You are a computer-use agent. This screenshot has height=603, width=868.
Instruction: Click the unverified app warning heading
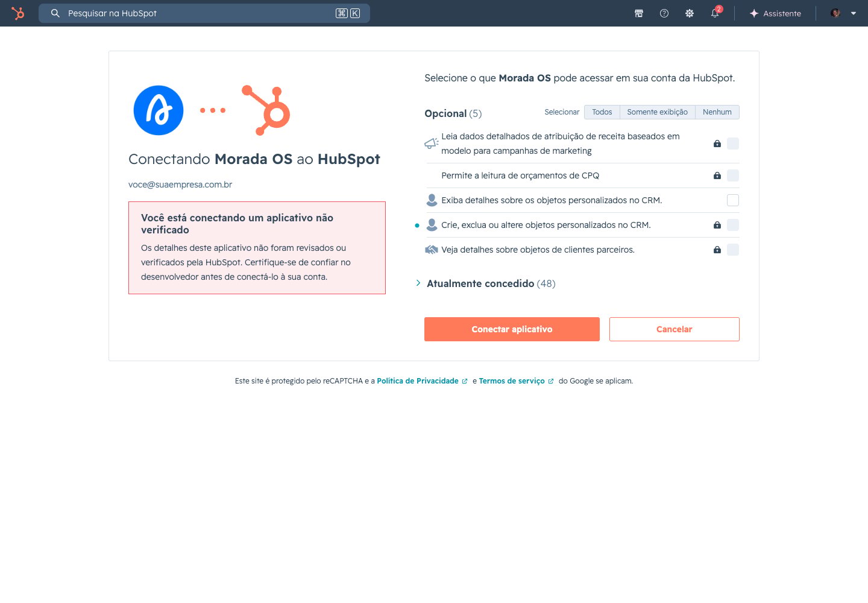(x=237, y=224)
